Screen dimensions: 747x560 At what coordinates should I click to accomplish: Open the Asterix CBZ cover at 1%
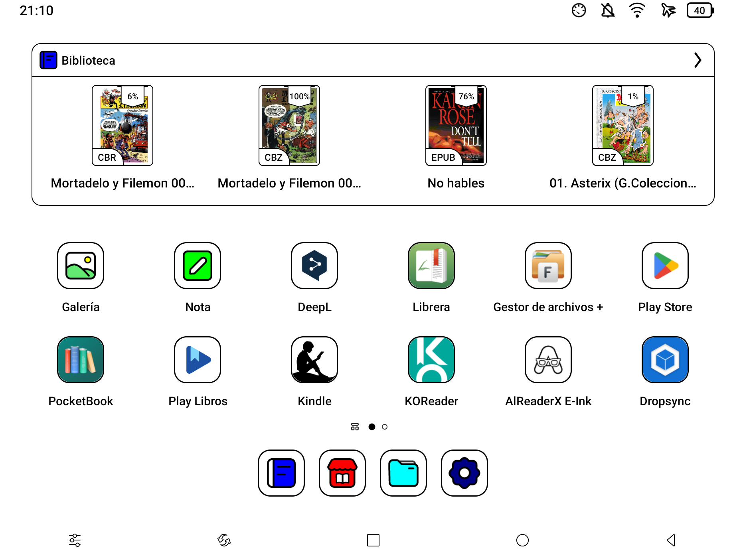(x=623, y=125)
